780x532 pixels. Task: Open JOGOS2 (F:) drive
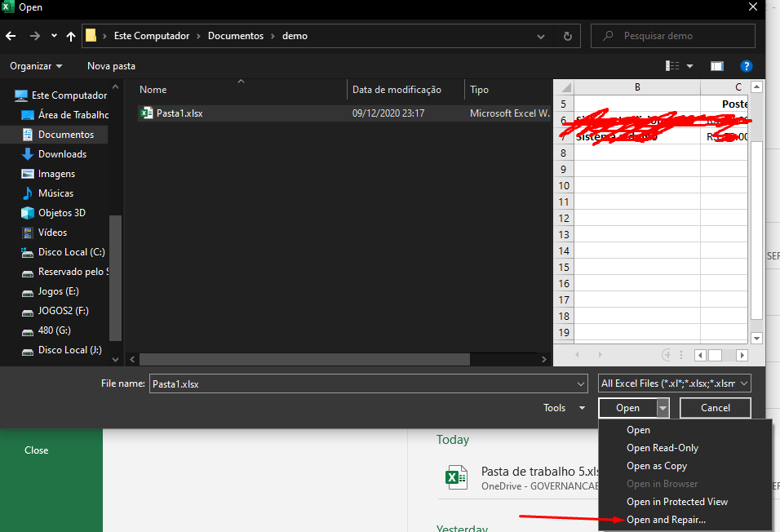(55, 311)
